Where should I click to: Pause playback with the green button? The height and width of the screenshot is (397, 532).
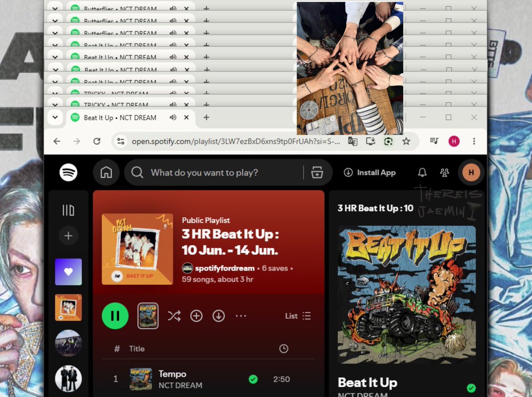[x=115, y=316]
